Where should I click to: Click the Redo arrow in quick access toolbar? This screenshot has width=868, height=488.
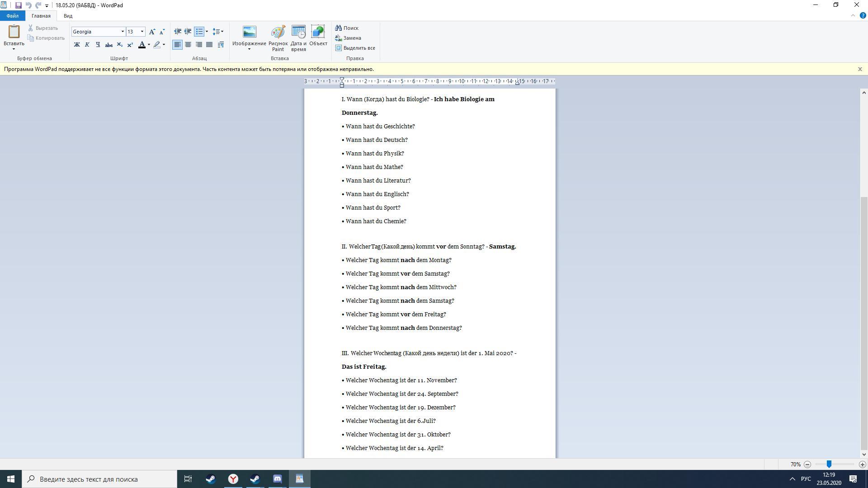coord(38,5)
